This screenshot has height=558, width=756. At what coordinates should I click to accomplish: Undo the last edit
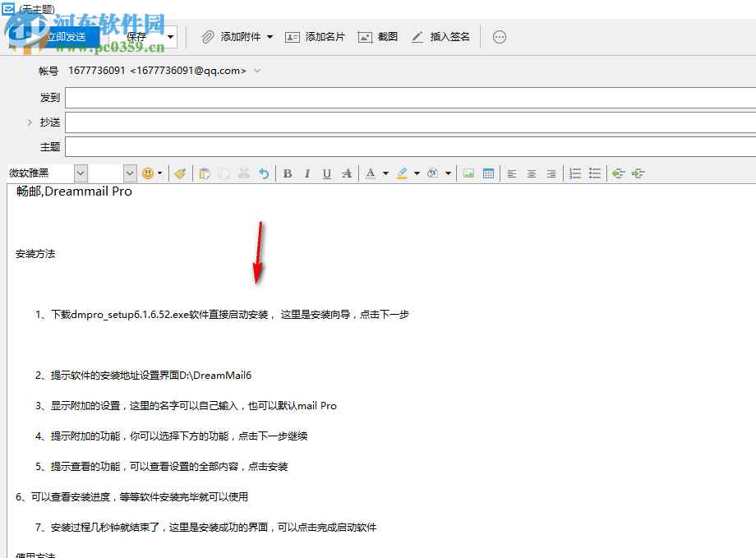click(x=262, y=173)
